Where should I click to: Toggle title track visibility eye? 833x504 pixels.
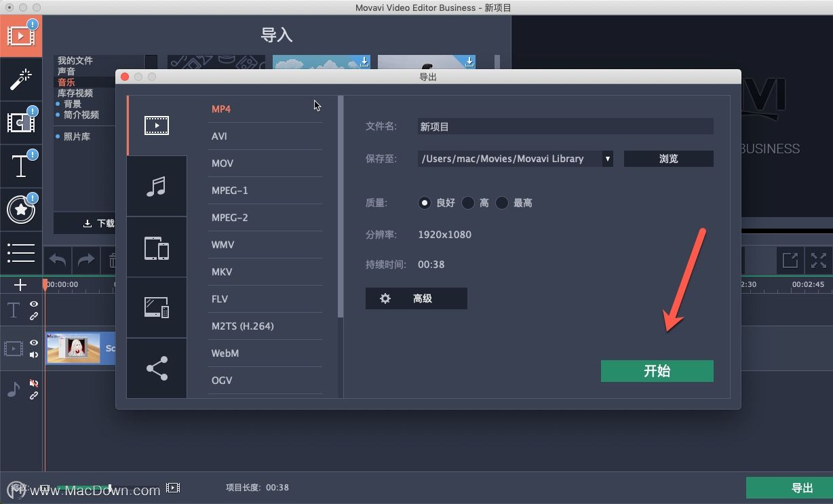coord(34,304)
